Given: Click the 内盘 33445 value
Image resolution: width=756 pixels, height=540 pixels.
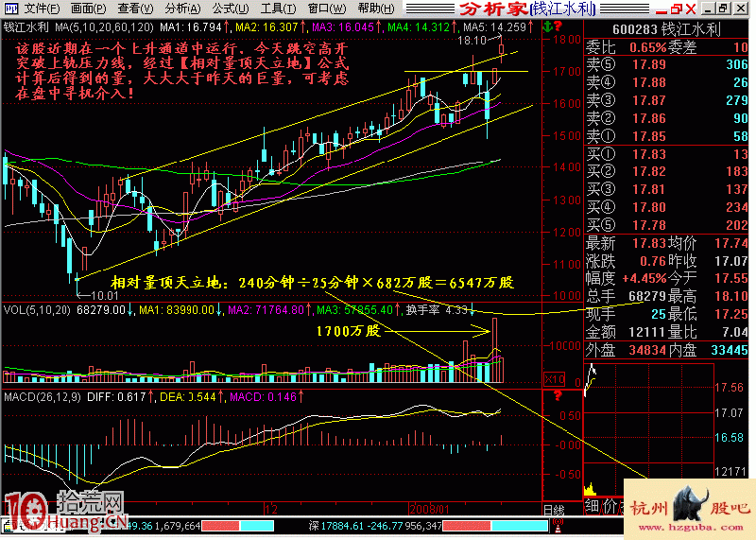Looking at the screenshot, I should 730,350.
